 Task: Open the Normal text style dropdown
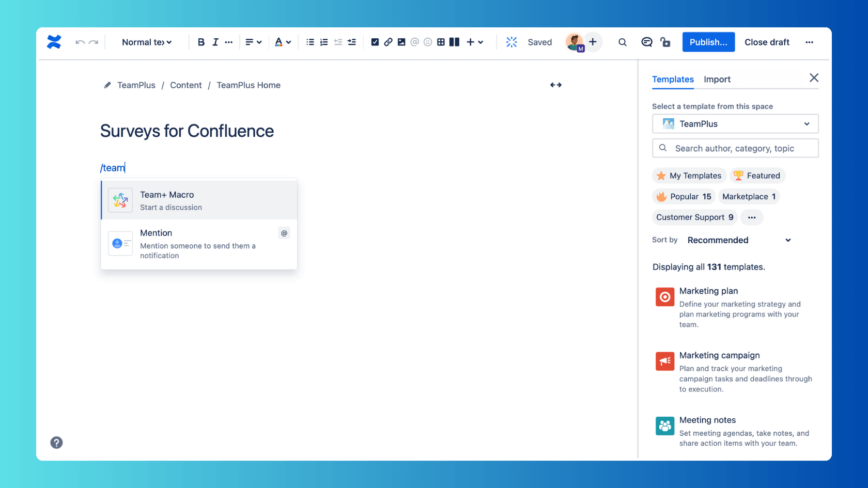[146, 42]
